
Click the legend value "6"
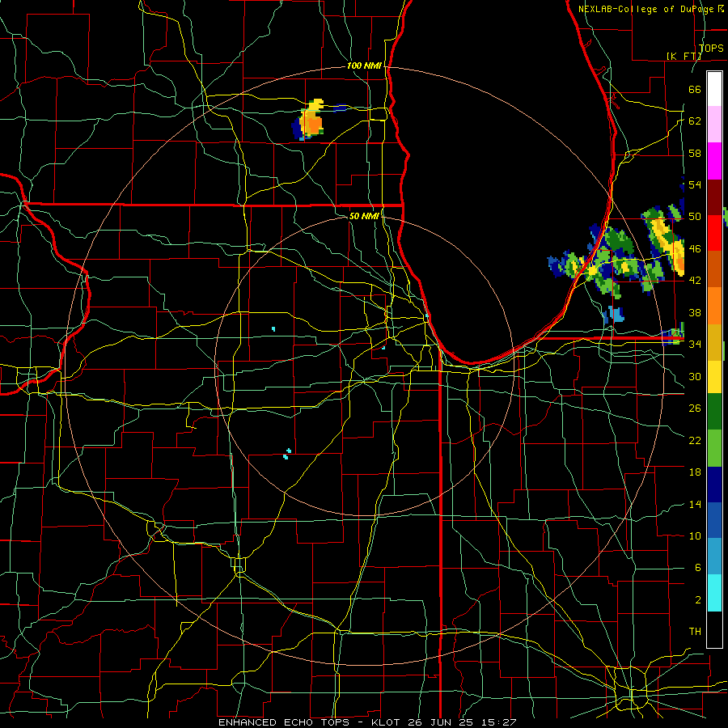(x=697, y=568)
